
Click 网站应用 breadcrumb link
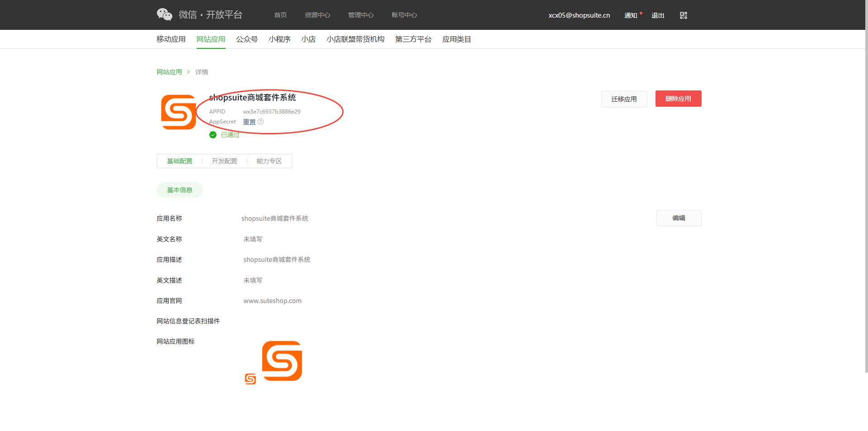pyautogui.click(x=169, y=72)
